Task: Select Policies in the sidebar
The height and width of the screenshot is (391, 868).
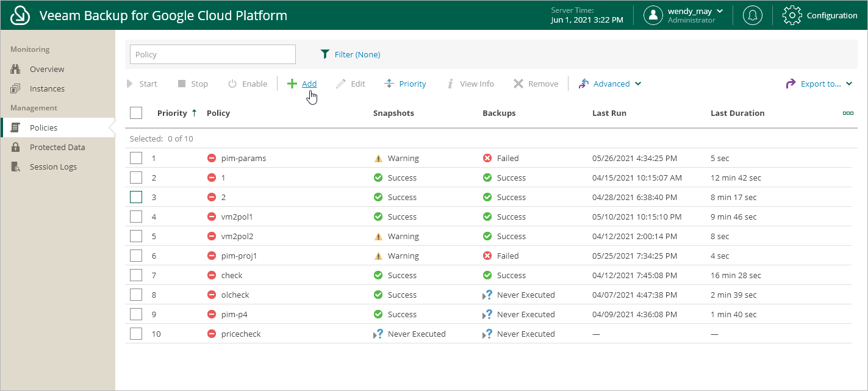Action: (x=57, y=127)
